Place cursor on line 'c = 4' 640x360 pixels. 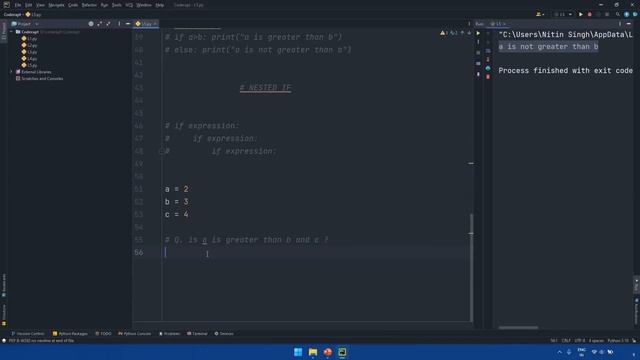177,214
